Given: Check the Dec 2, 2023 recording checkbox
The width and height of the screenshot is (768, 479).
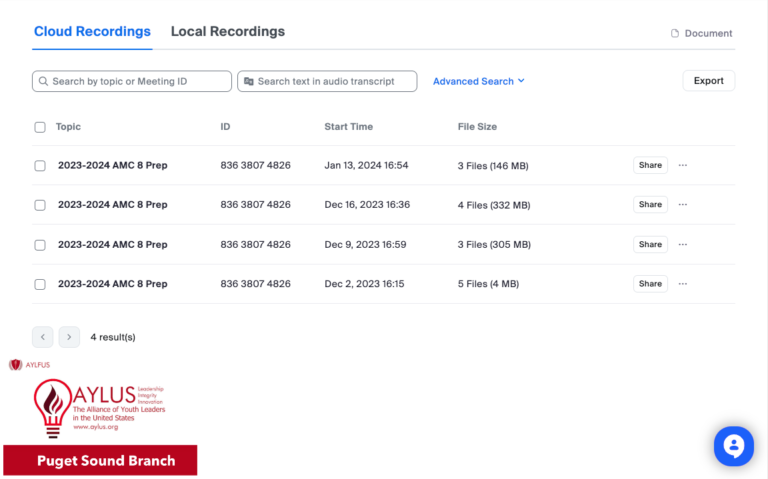Looking at the screenshot, I should (x=40, y=284).
